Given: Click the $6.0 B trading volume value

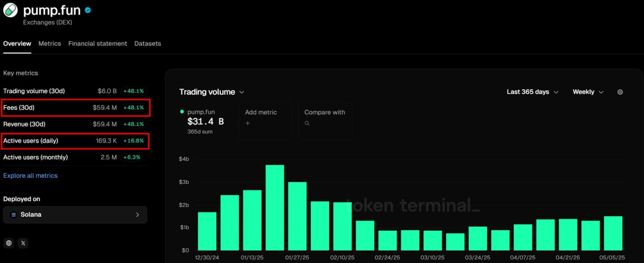Looking at the screenshot, I should tap(107, 91).
